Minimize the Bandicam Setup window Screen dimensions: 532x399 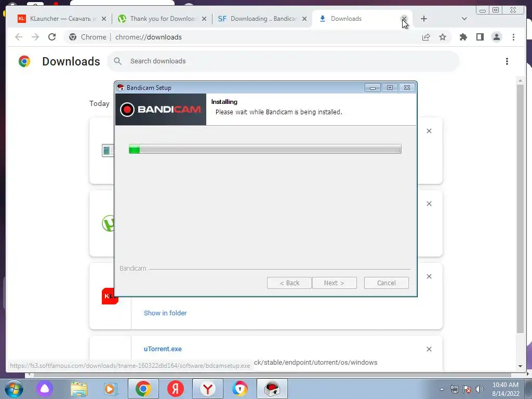click(x=373, y=87)
